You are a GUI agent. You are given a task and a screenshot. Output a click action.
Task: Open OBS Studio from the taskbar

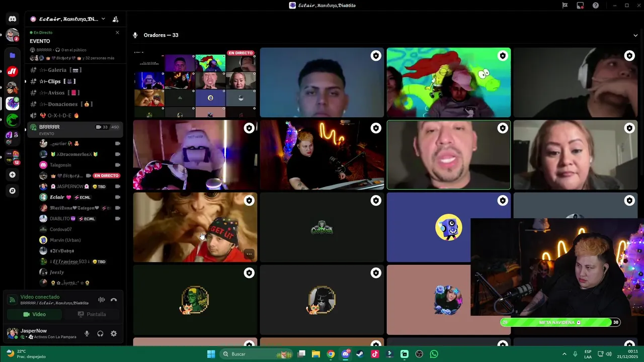pos(419,354)
